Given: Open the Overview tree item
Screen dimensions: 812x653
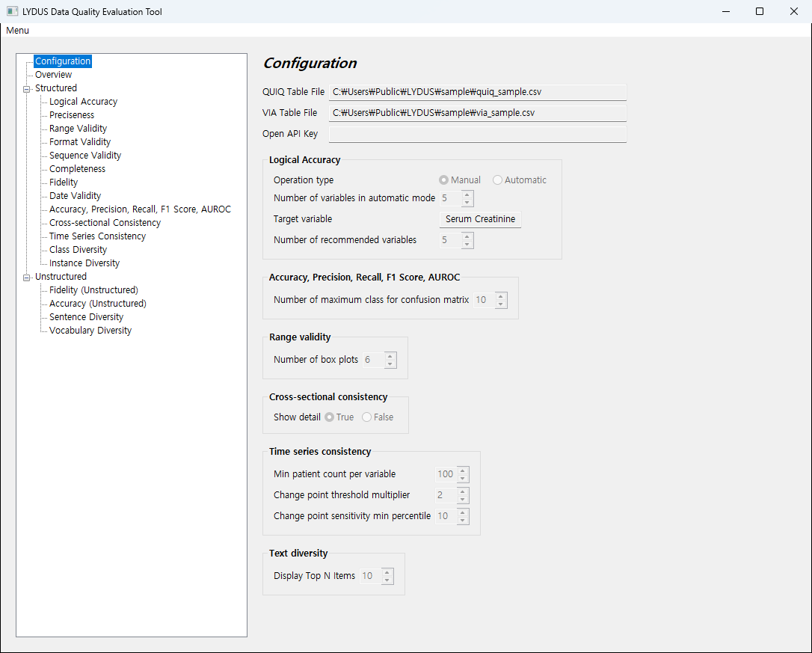Looking at the screenshot, I should (x=53, y=75).
